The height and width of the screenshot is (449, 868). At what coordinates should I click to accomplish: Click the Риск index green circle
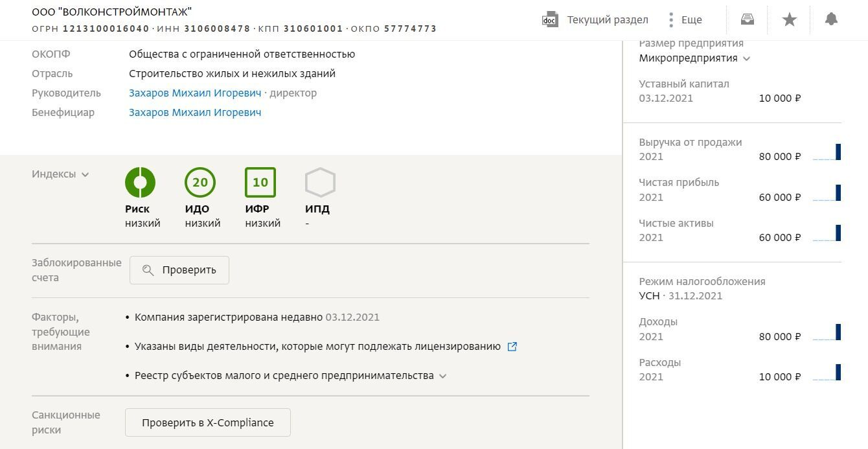(x=141, y=183)
